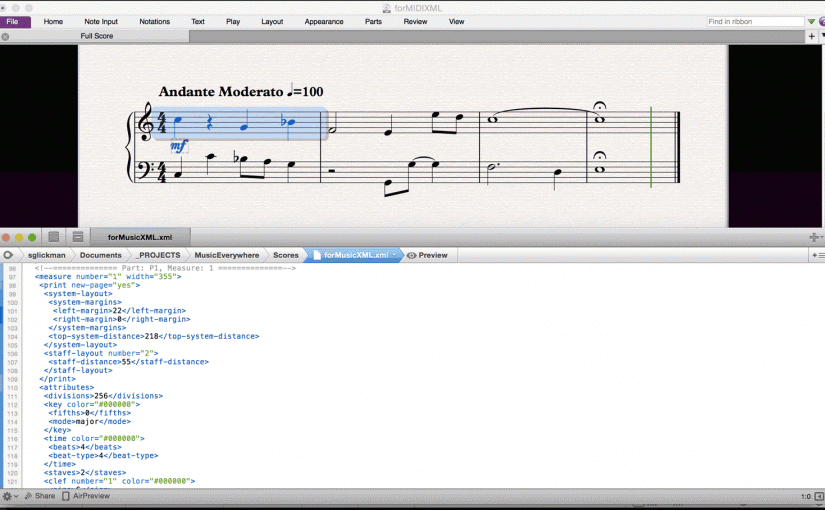This screenshot has height=510, width=825.
Task: Click the beat-type 4 code line
Action: point(103,455)
